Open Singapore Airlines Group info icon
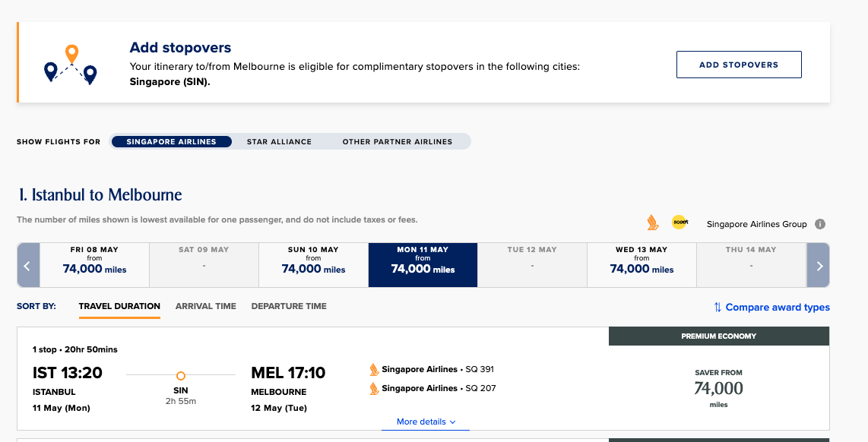The width and height of the screenshot is (868, 442). pyautogui.click(x=820, y=224)
